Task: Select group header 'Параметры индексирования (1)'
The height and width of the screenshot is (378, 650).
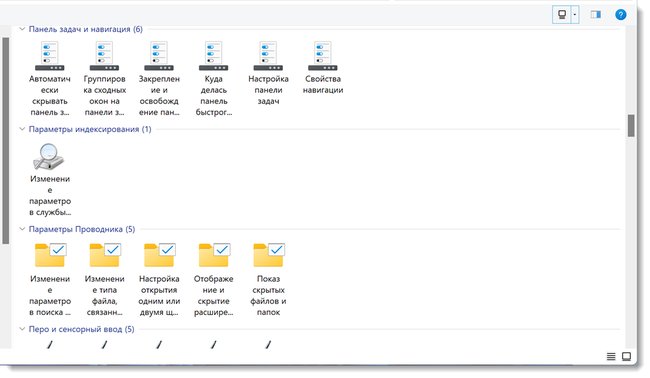Action: coord(90,129)
